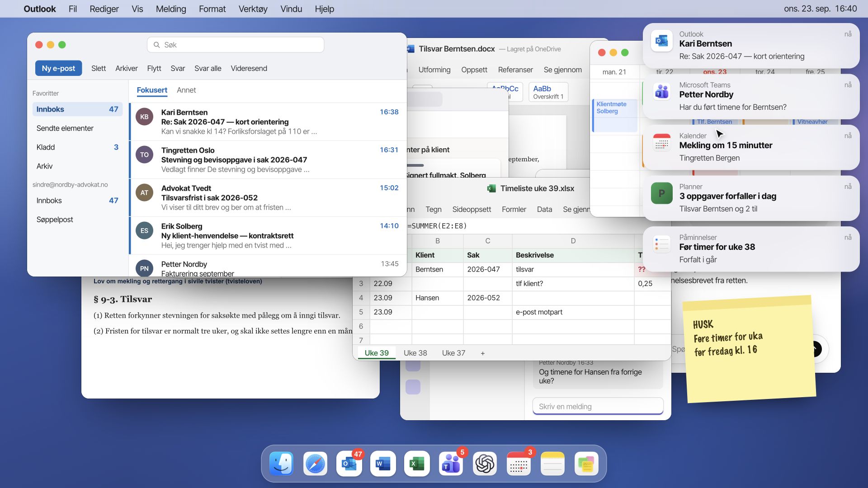Open email 'Tilsvarsfrist i sak 2026-052'
The image size is (868, 488).
tap(268, 198)
